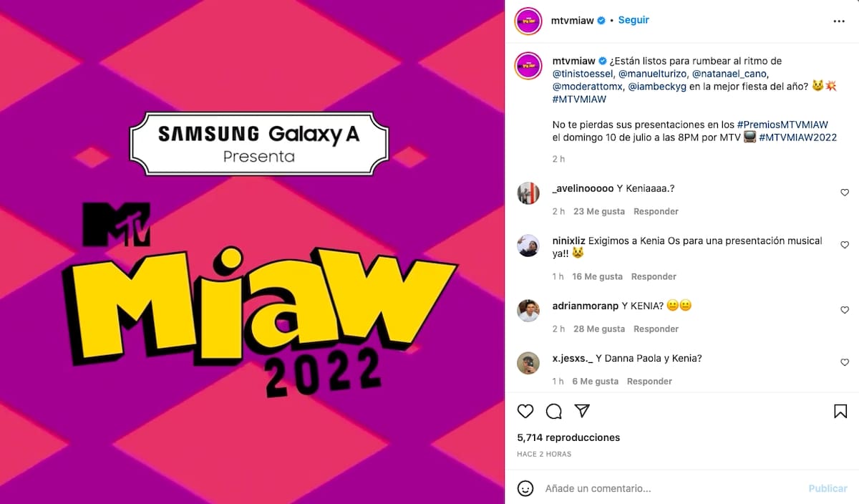Reply to ninixliz's comment
Viewport: 859px width, 504px height.
pos(654,276)
